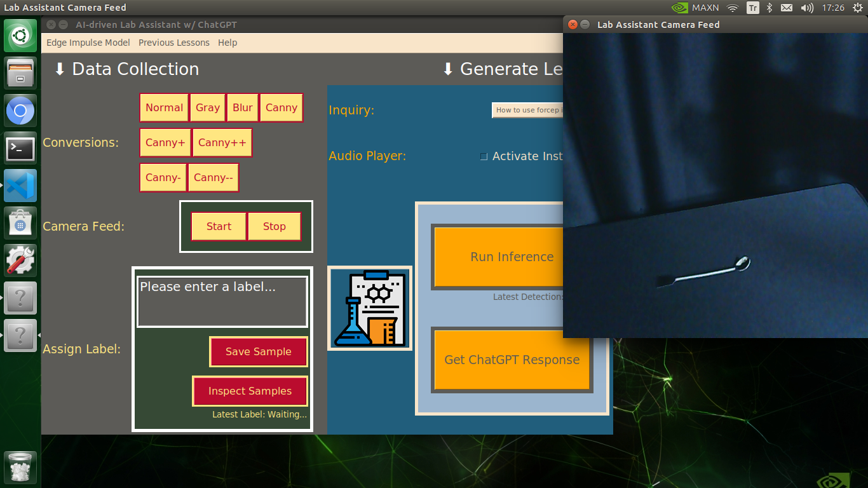Click the lab flask and clipboard icon

click(370, 308)
